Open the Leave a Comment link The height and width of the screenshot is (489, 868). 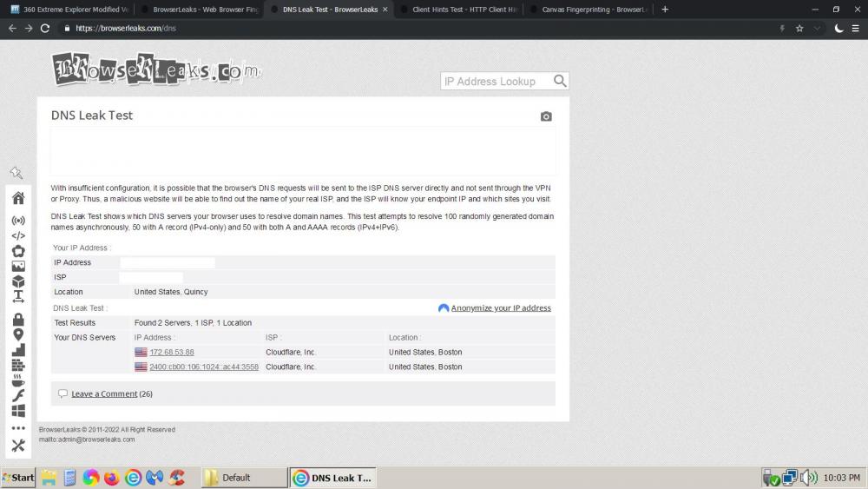pos(104,393)
